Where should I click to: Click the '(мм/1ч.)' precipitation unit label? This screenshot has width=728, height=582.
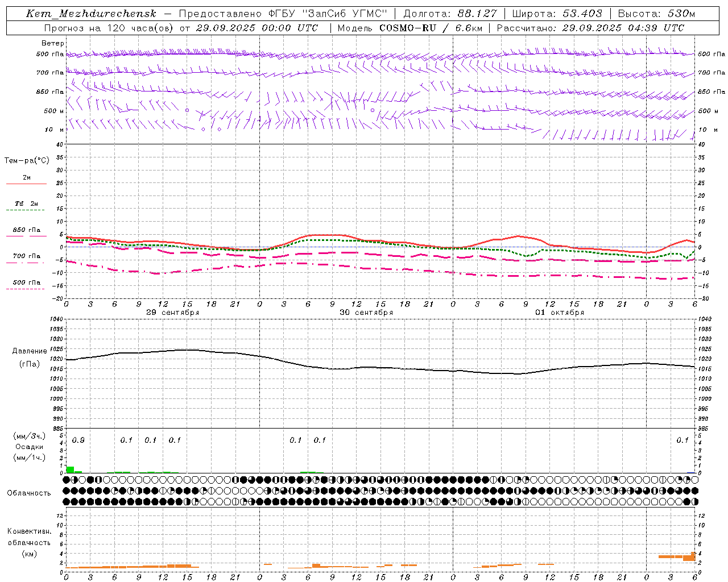[30, 458]
